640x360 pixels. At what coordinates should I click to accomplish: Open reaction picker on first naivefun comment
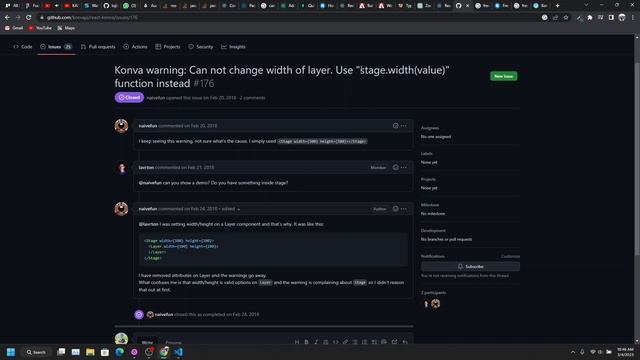(x=395, y=126)
